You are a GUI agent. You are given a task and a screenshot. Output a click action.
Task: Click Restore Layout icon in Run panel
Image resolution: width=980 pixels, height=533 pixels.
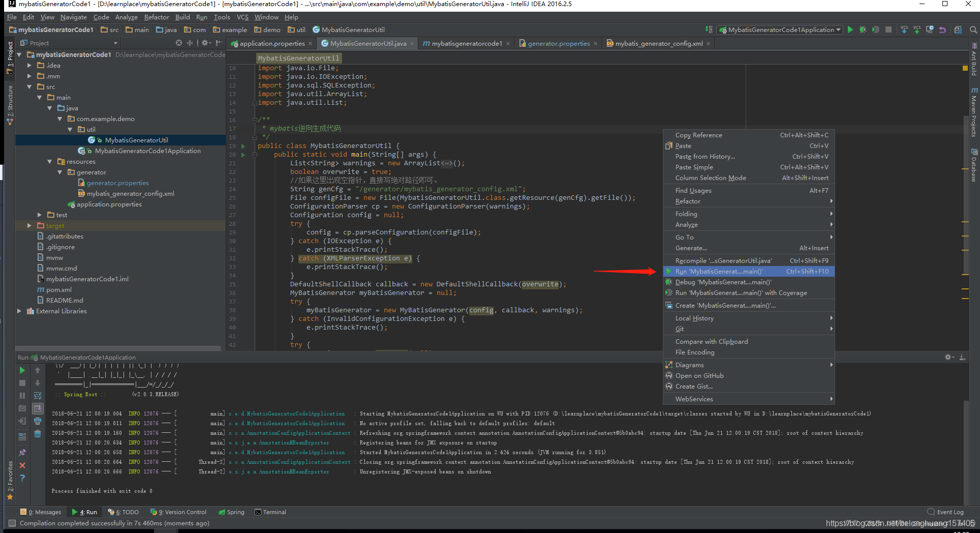point(22,436)
